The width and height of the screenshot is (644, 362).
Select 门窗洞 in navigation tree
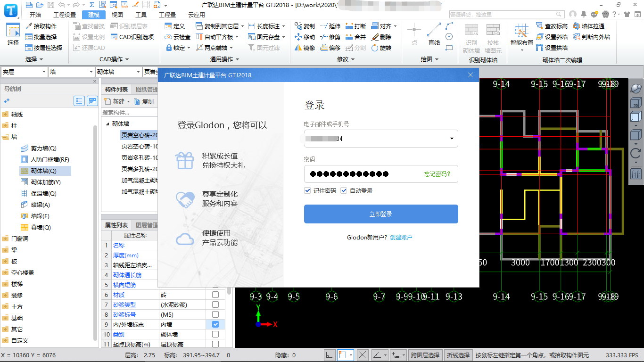click(21, 239)
